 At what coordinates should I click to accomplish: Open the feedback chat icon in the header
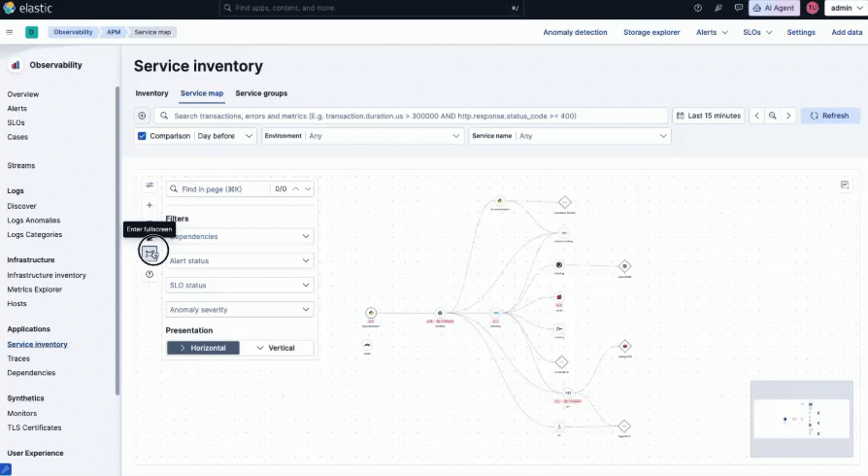point(739,8)
